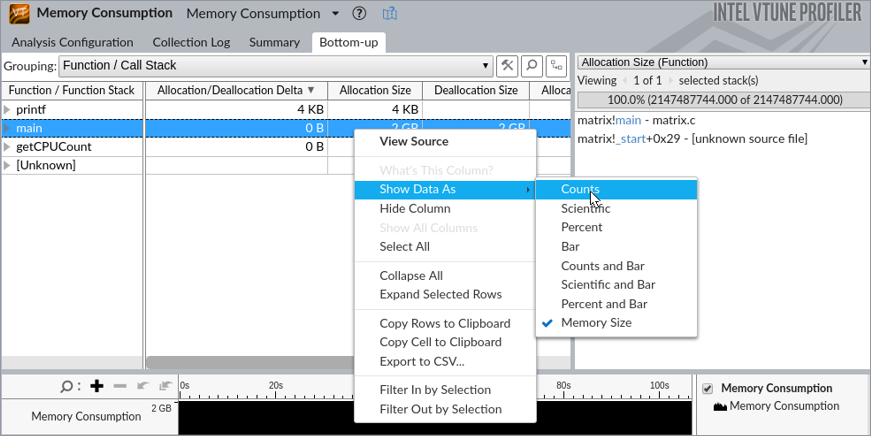Click Export to CSV... menu item
Image resolution: width=871 pixels, height=436 pixels.
[421, 361]
